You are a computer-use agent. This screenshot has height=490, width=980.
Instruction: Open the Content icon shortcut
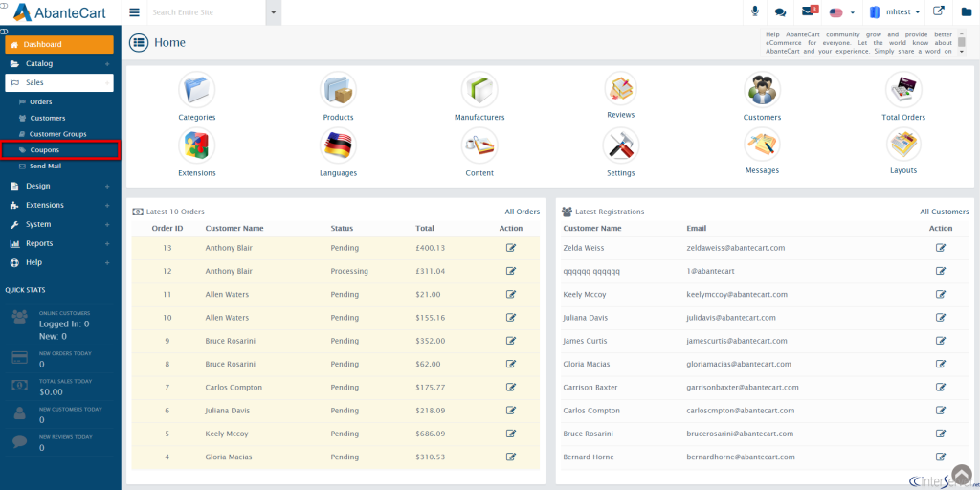(479, 145)
